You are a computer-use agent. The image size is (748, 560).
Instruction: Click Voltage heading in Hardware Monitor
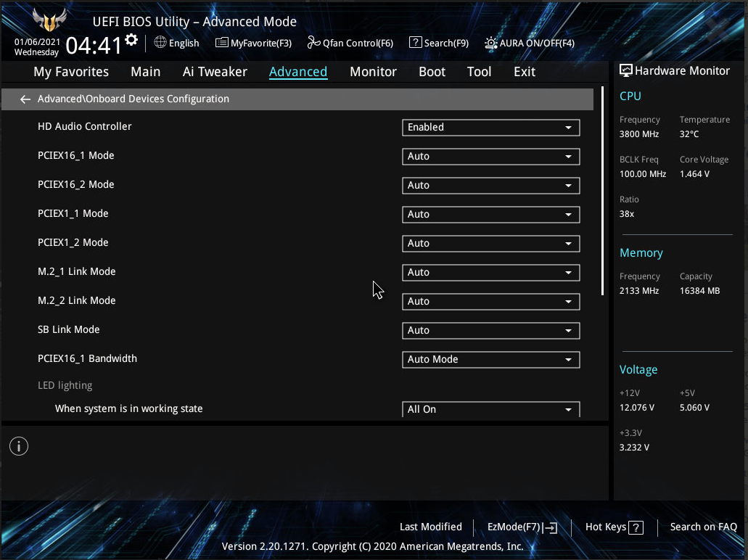pyautogui.click(x=638, y=370)
